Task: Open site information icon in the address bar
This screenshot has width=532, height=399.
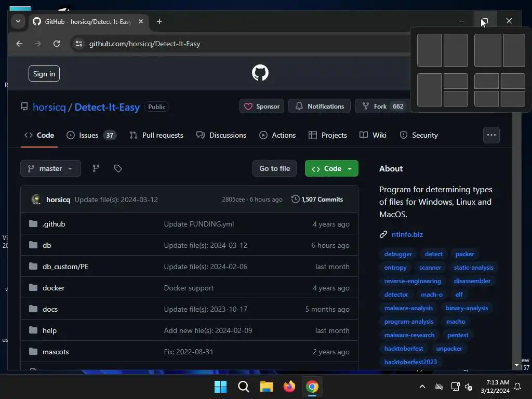Action: [79, 44]
